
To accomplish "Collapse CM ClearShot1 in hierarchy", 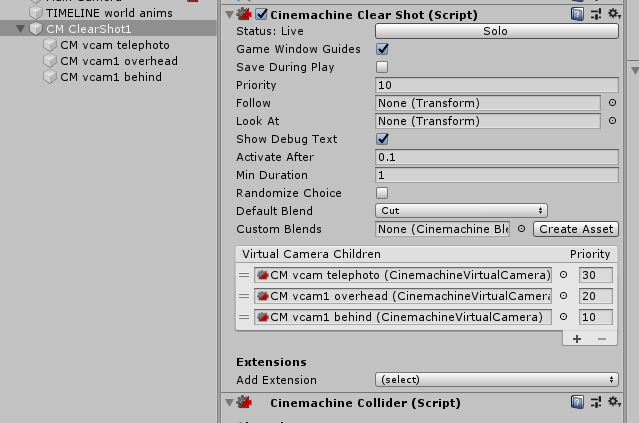I will [x=20, y=29].
